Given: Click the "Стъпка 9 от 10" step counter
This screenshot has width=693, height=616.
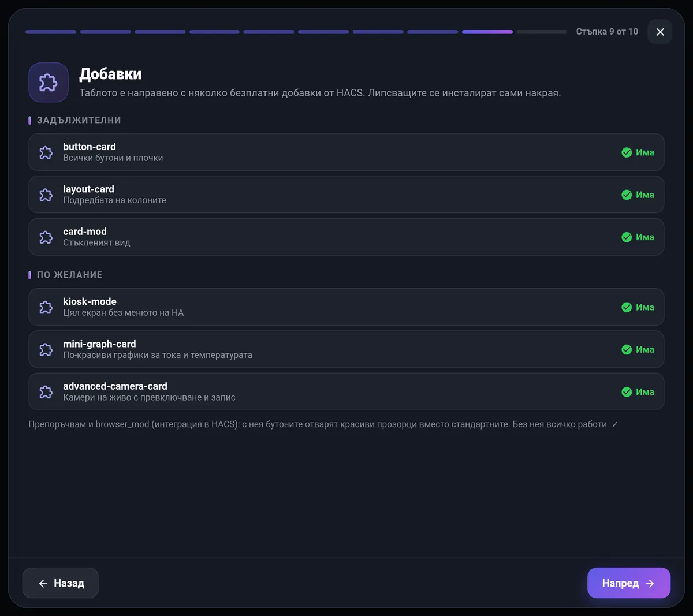Looking at the screenshot, I should 607,32.
